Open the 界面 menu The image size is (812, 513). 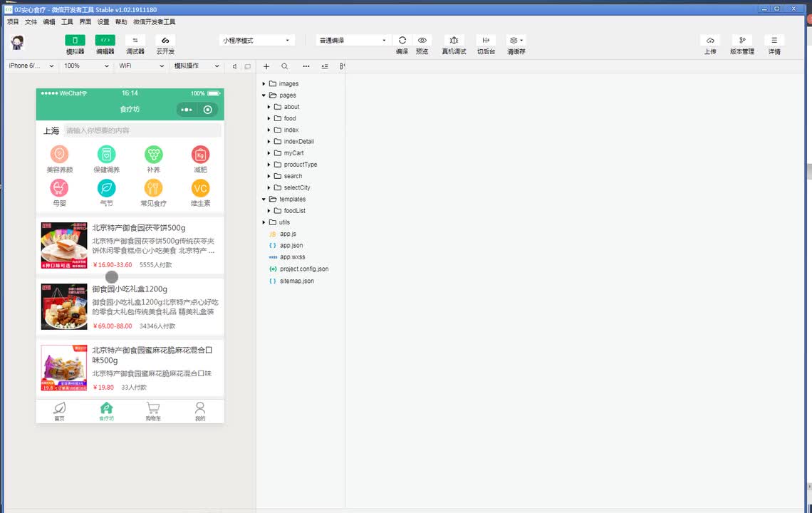[85, 22]
